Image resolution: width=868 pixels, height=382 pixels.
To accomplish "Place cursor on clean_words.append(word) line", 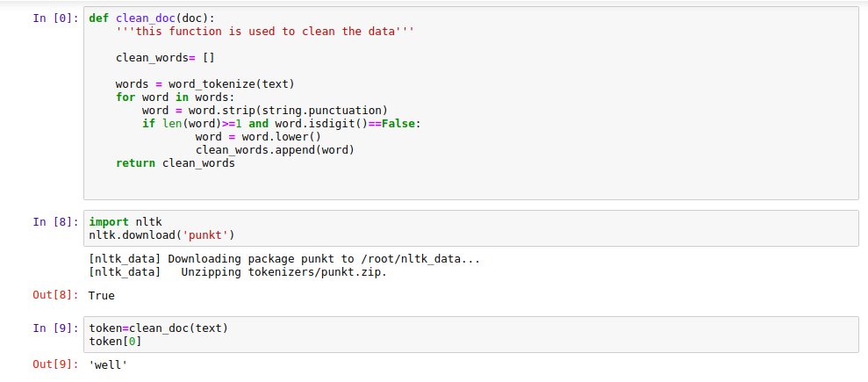I will pos(275,150).
